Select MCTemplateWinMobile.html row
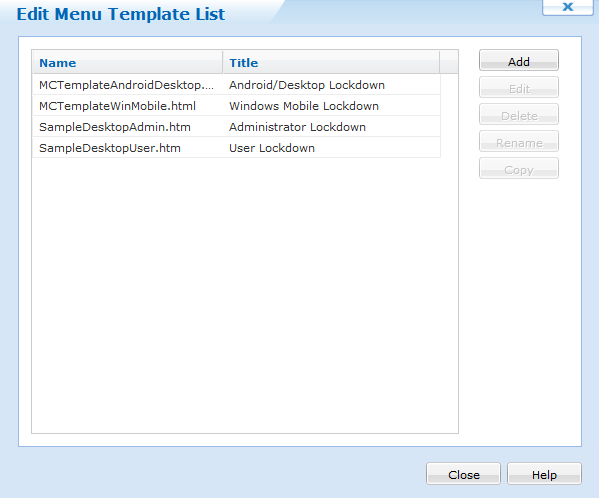This screenshot has width=599, height=498. tap(236, 106)
